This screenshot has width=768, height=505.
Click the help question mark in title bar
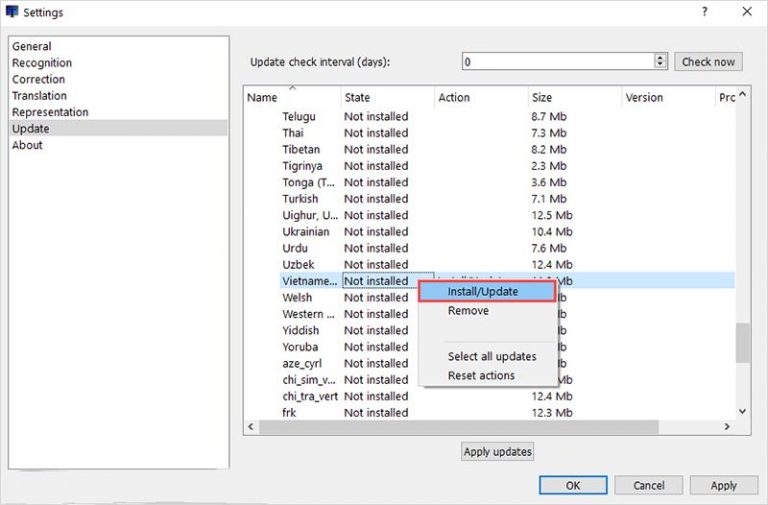coord(705,11)
